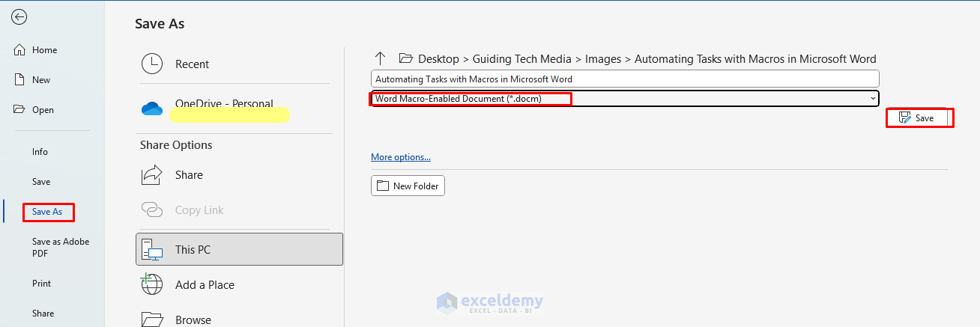Click the OneDrive cloud icon
Screen dimensions: 980x327
(152, 109)
